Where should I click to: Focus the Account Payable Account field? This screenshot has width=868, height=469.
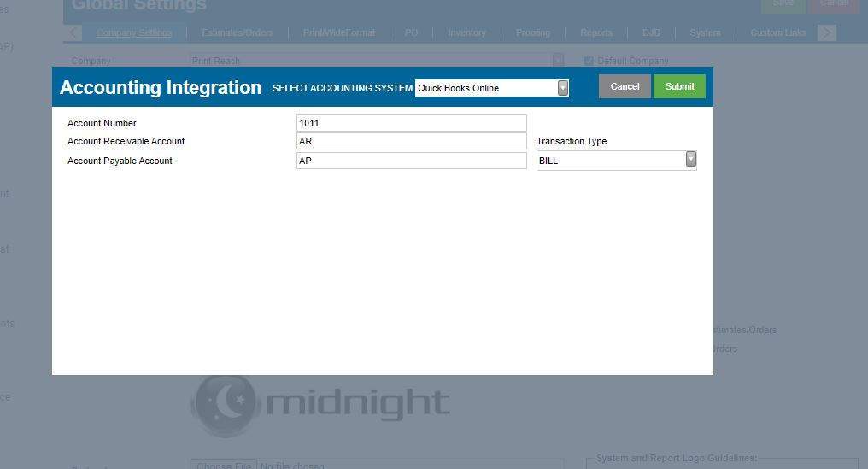pyautogui.click(x=411, y=161)
